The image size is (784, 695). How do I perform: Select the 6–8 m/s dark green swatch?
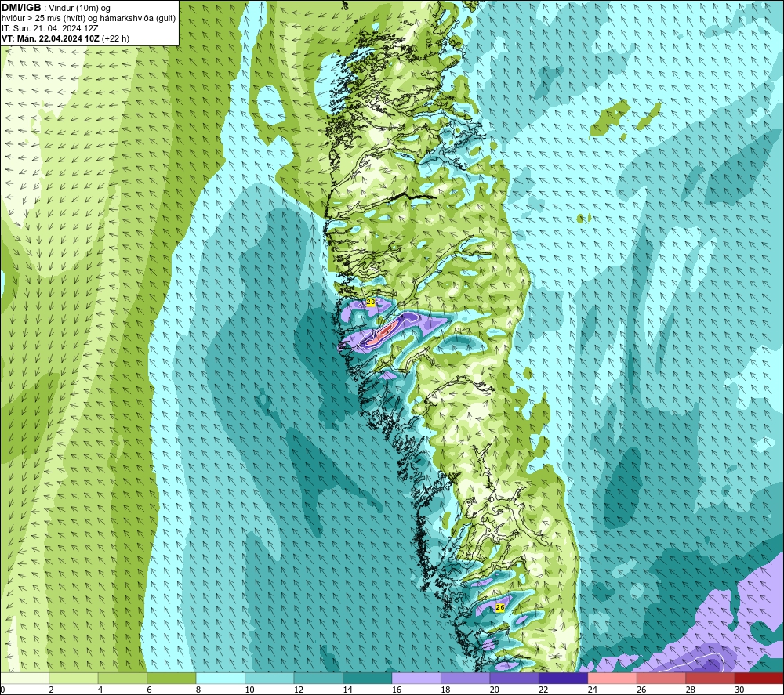pos(172,679)
